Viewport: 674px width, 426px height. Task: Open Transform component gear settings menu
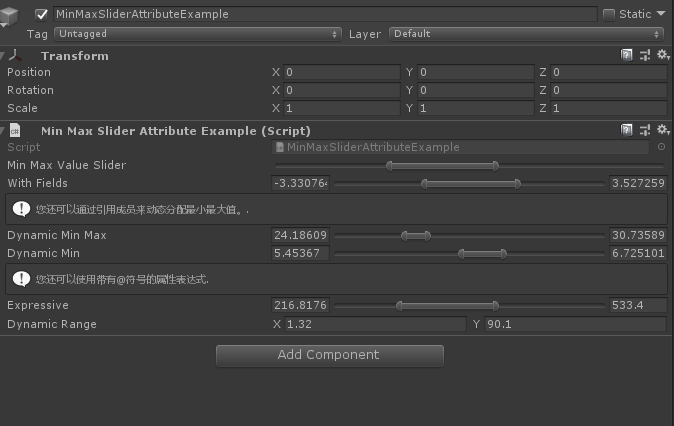661,56
